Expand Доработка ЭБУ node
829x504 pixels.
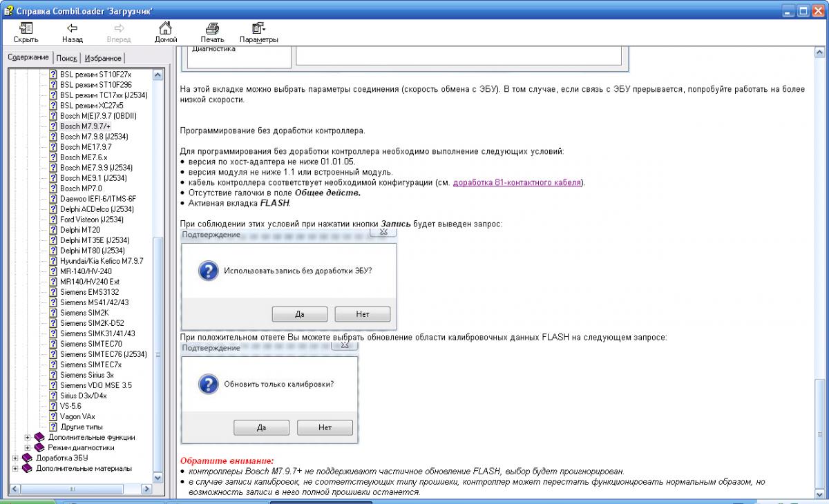(15, 458)
